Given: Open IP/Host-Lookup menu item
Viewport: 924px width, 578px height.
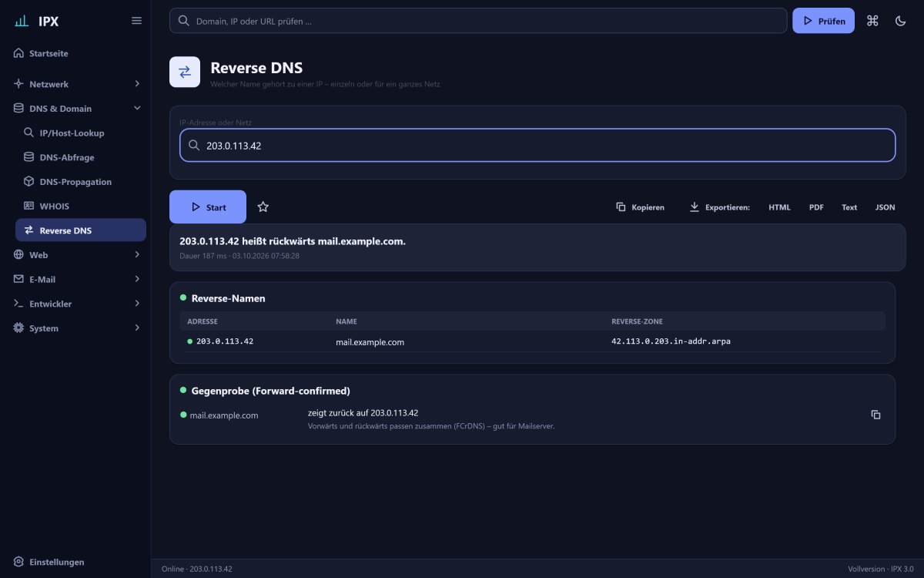Looking at the screenshot, I should (x=81, y=133).
